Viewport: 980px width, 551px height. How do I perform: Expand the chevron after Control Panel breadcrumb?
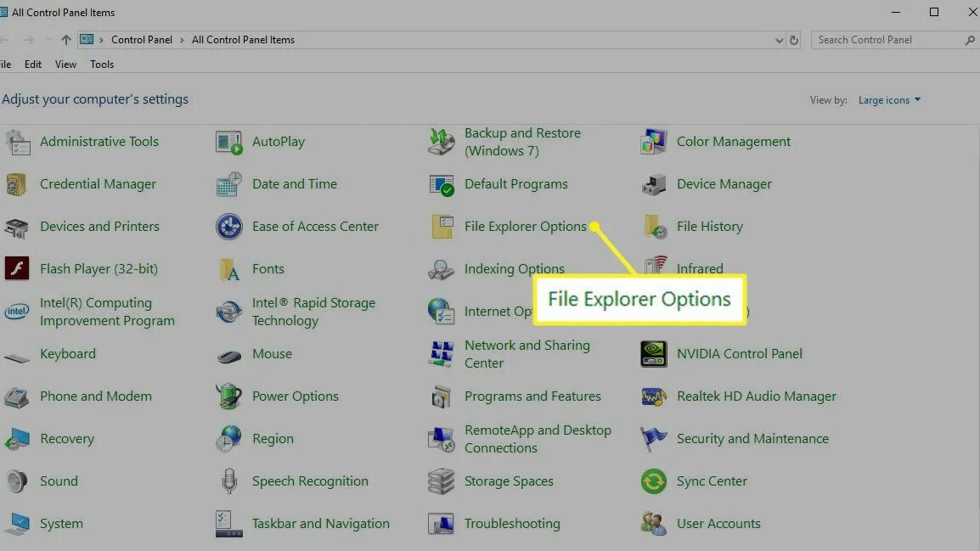182,40
